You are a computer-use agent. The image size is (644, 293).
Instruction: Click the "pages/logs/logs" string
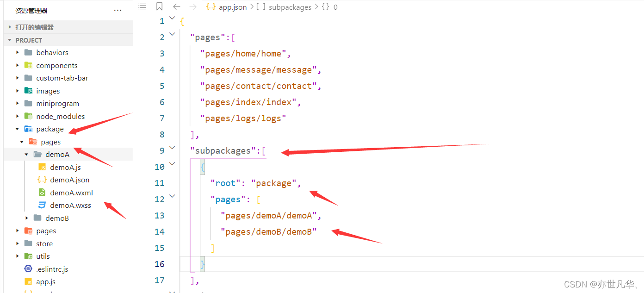[243, 118]
